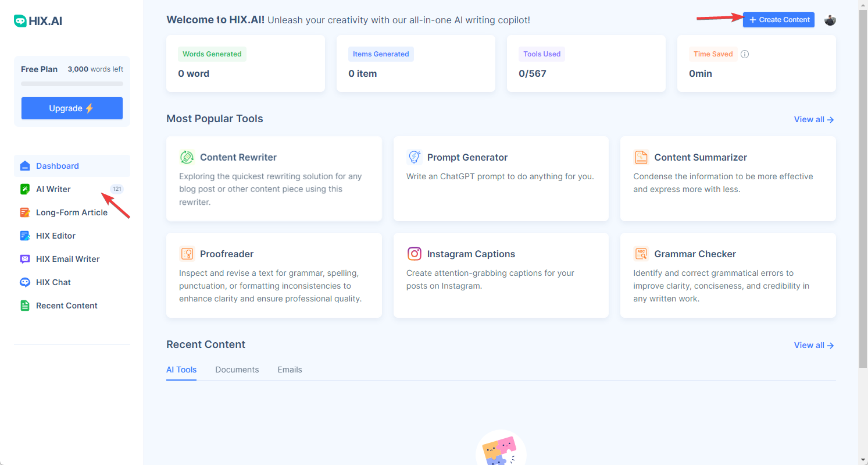Click the words-left usage progress bar
868x465 pixels.
tap(72, 84)
